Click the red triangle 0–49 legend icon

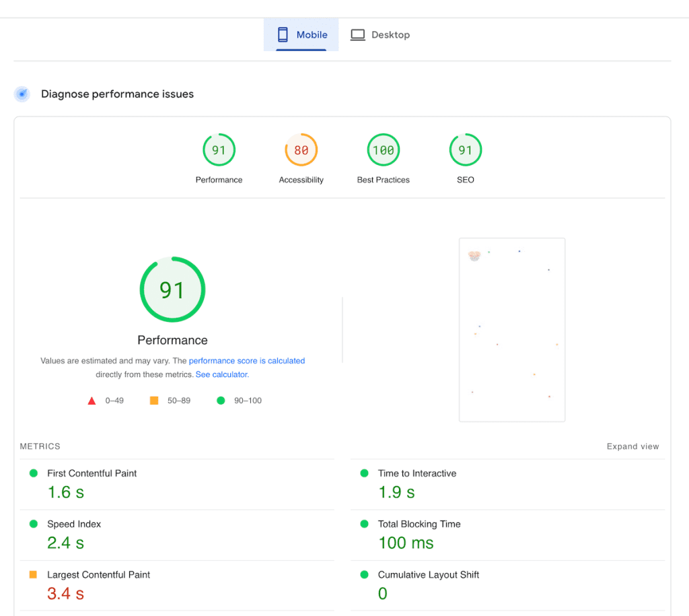coord(92,401)
